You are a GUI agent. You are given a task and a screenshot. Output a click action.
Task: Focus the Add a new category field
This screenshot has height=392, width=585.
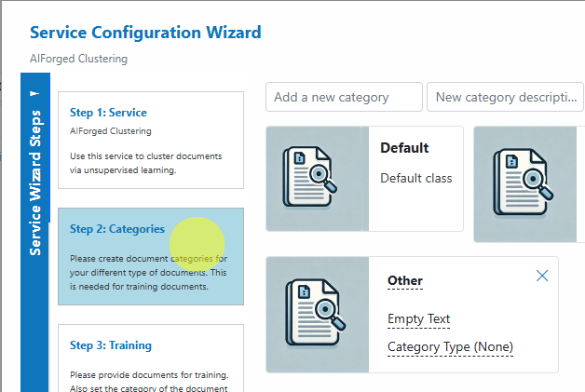344,97
